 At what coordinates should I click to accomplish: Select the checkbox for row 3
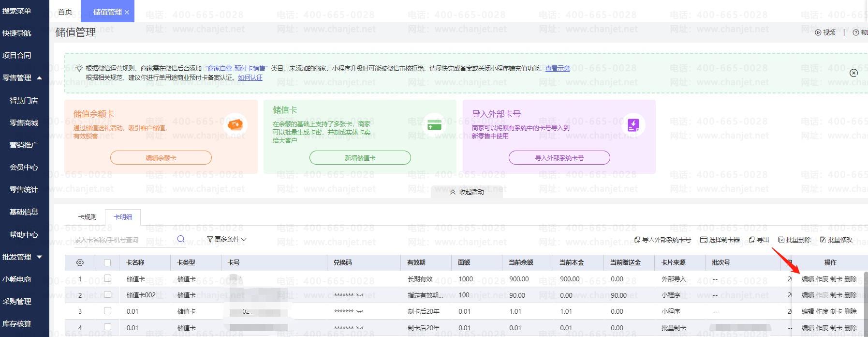coord(107,311)
